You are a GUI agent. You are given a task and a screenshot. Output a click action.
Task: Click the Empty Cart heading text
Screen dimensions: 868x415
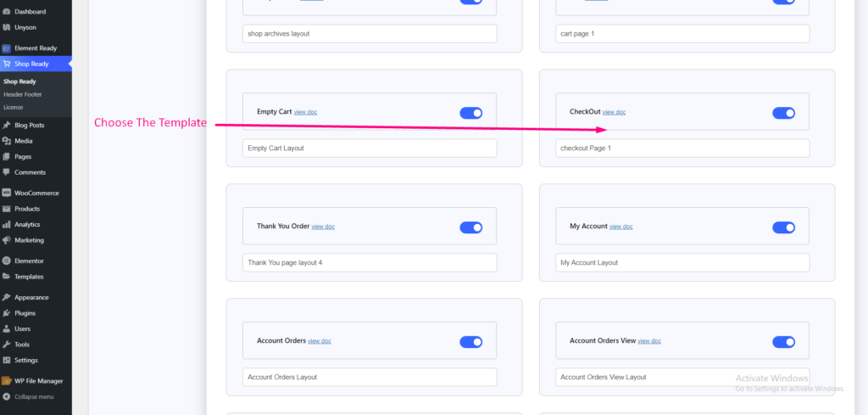[275, 111]
